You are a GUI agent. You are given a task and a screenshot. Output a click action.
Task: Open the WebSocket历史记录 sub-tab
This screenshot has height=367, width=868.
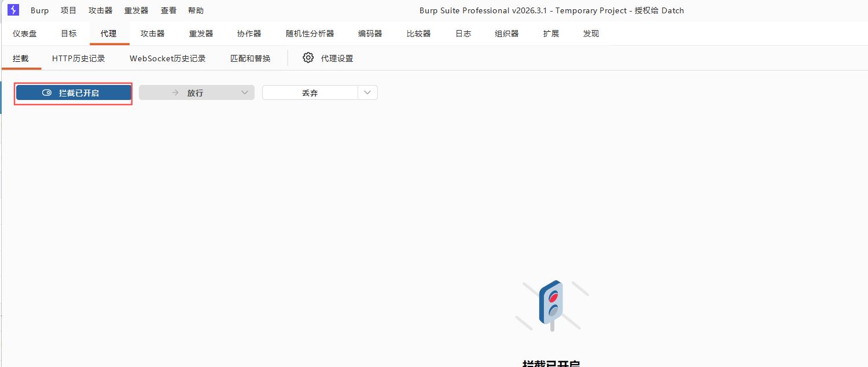(168, 58)
